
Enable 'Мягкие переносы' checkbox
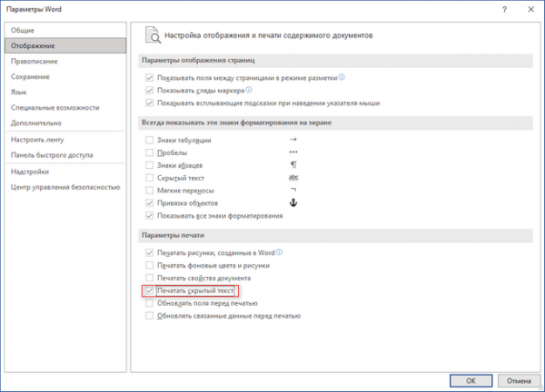point(150,191)
